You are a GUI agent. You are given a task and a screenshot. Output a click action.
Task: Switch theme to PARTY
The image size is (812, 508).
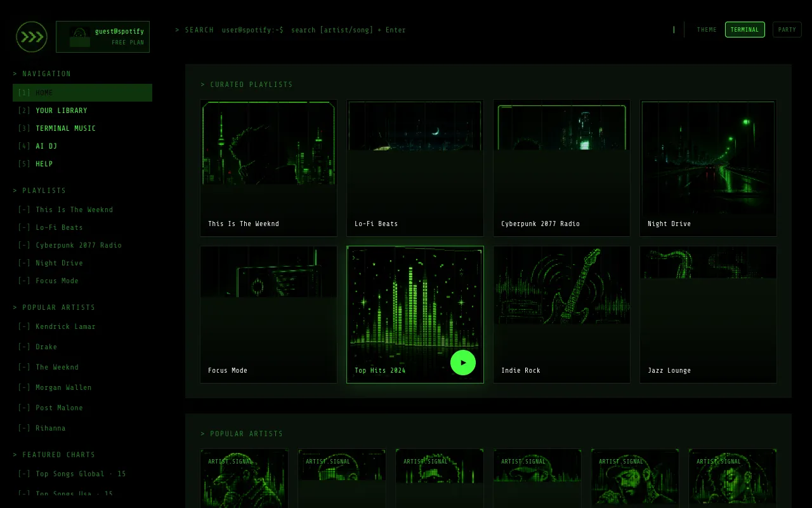tap(787, 30)
